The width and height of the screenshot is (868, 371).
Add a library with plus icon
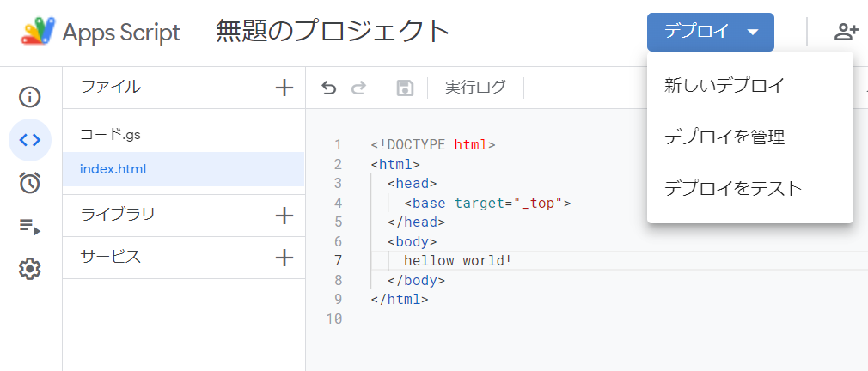284,215
